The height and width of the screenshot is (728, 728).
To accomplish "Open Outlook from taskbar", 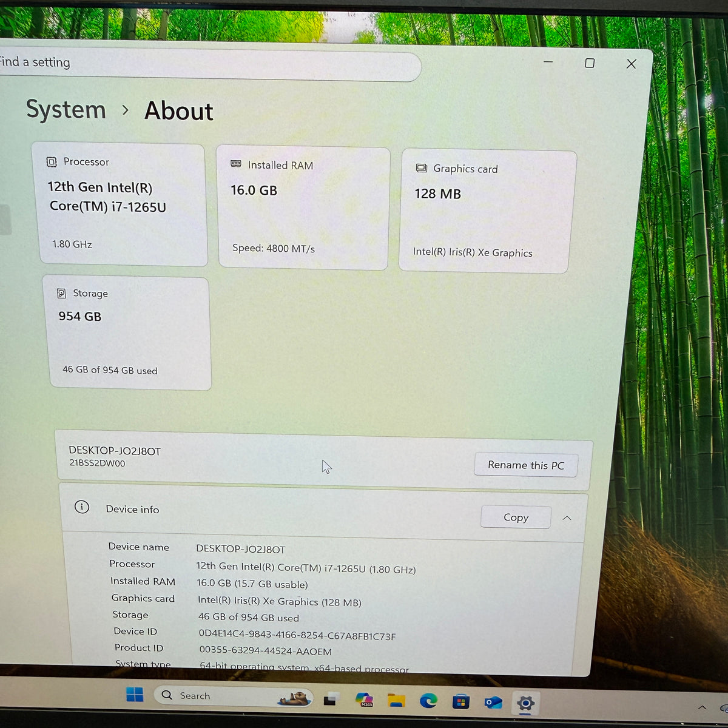I will [x=493, y=703].
